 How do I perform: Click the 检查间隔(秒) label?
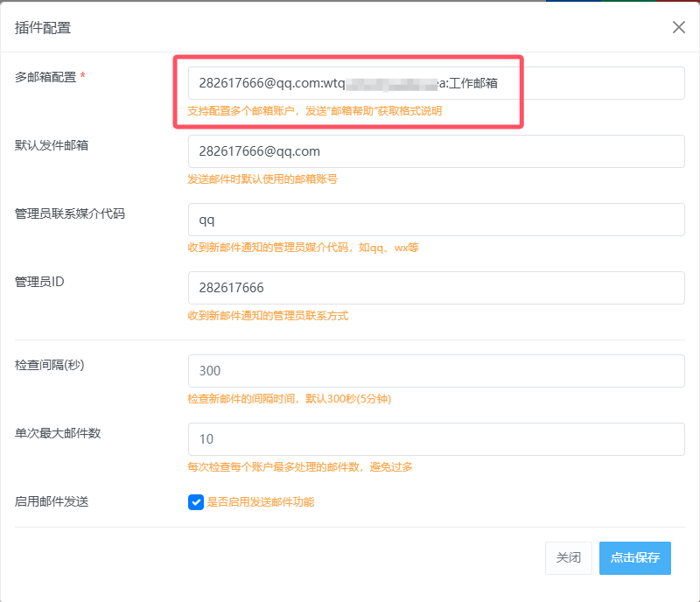[x=50, y=364]
